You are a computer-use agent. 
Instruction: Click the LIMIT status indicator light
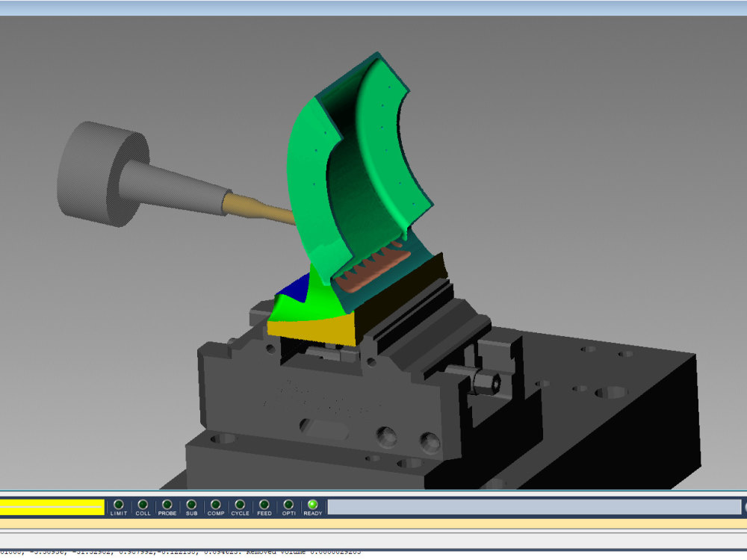click(119, 504)
